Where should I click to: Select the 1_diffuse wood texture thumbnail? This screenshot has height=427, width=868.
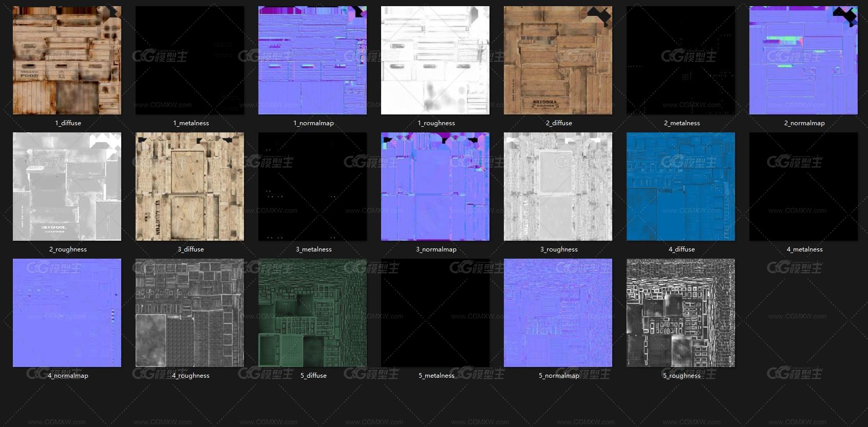[x=67, y=60]
